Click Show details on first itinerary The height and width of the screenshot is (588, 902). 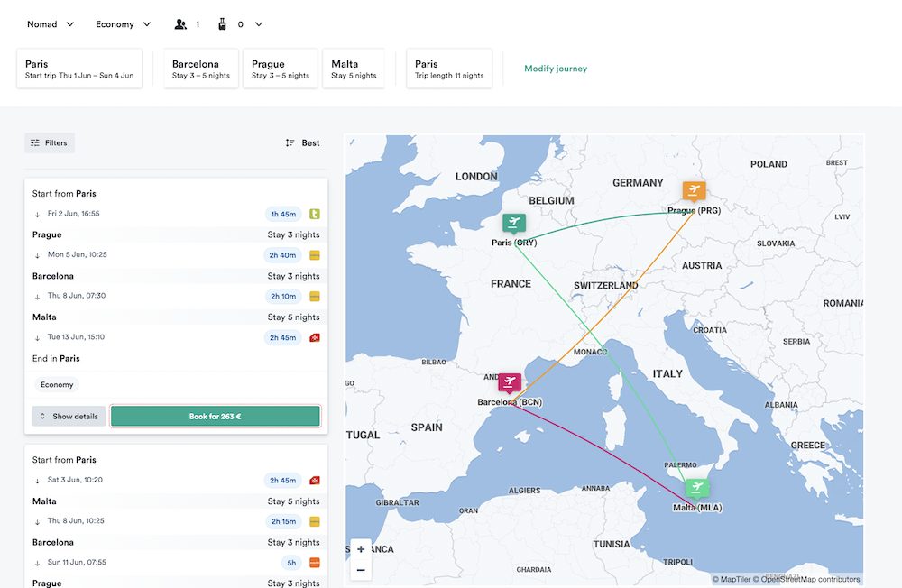pos(69,417)
